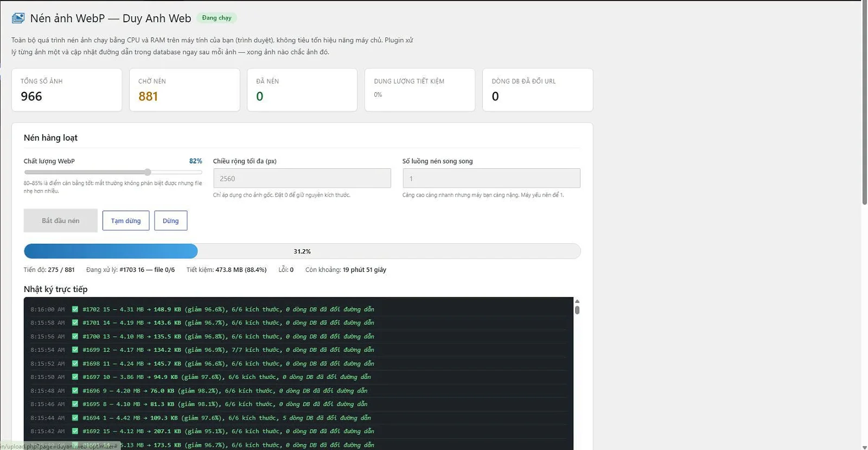This screenshot has height=450, width=868.
Task: Click green check icon on log row #1694
Action: point(75,418)
